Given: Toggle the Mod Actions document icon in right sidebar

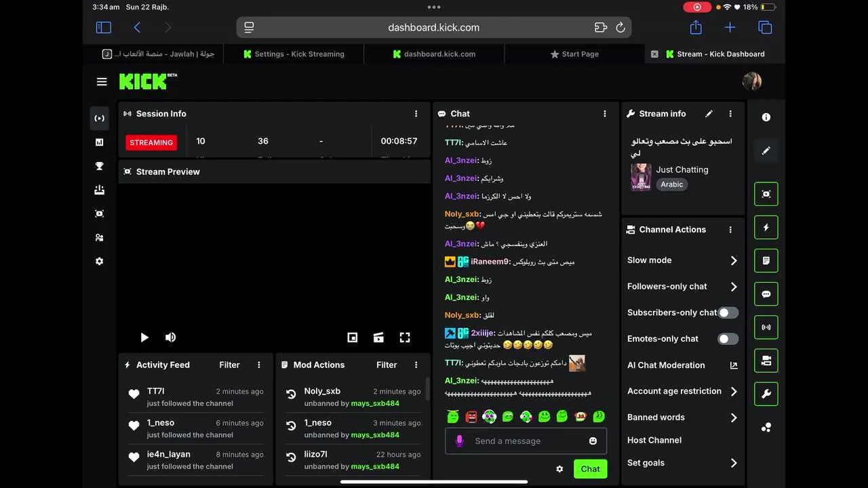Looking at the screenshot, I should tap(766, 260).
